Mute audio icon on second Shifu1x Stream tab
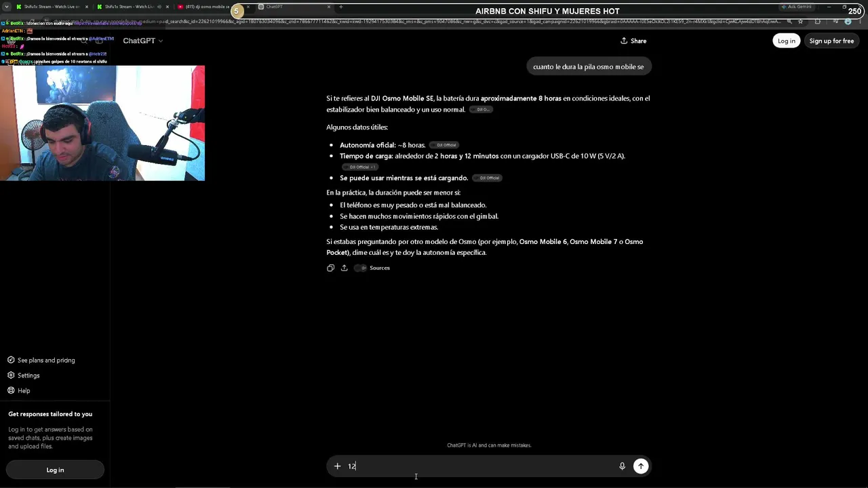This screenshot has height=488, width=868. click(x=158, y=7)
